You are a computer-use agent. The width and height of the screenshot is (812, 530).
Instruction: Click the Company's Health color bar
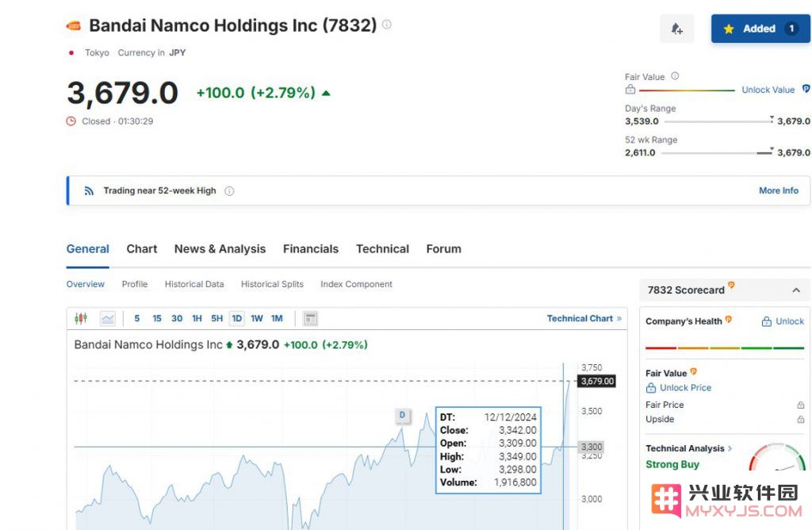click(x=725, y=348)
